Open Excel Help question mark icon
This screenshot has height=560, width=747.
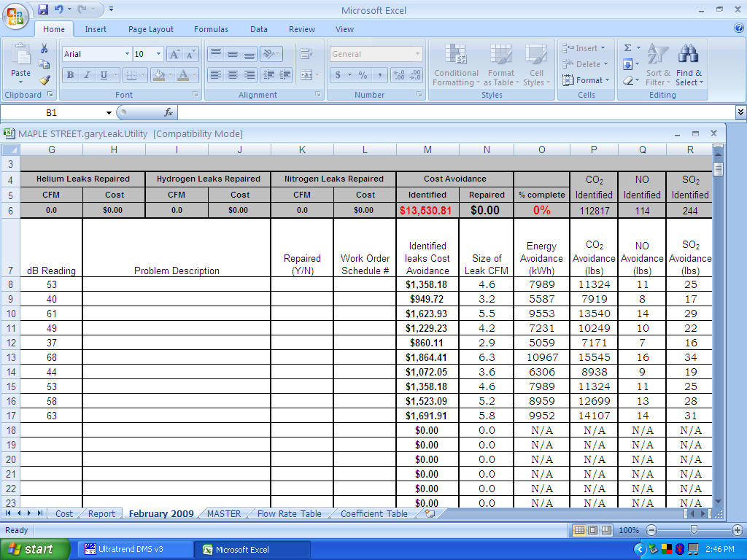(739, 28)
